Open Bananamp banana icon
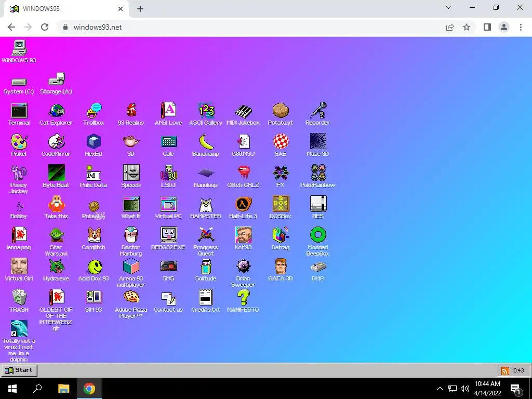532x399 pixels. [x=206, y=141]
